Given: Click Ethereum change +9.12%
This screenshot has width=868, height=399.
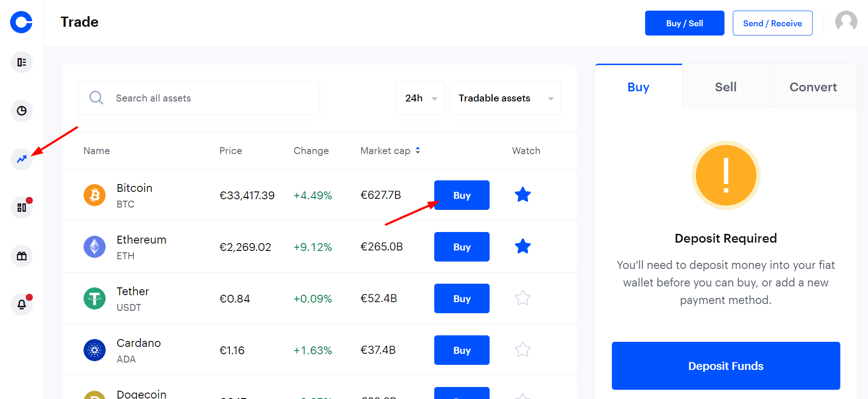Looking at the screenshot, I should tap(313, 247).
